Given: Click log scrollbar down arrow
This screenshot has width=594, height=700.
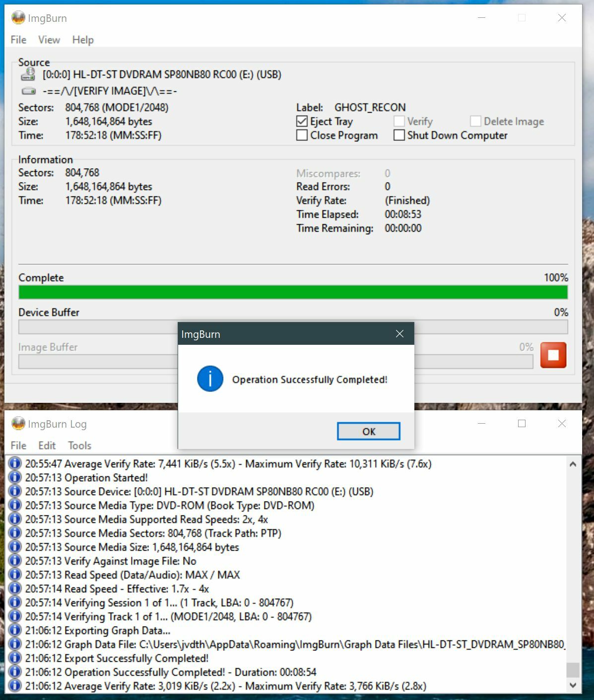Looking at the screenshot, I should pos(573,686).
